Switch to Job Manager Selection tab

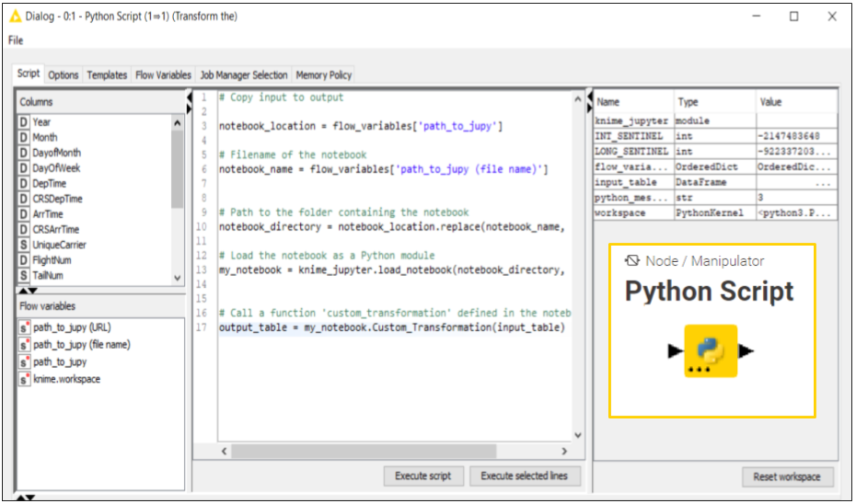tap(244, 74)
